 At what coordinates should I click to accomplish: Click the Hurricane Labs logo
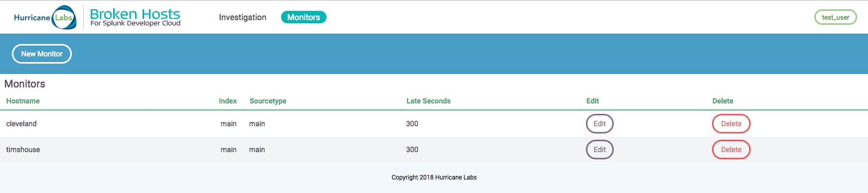tap(45, 18)
